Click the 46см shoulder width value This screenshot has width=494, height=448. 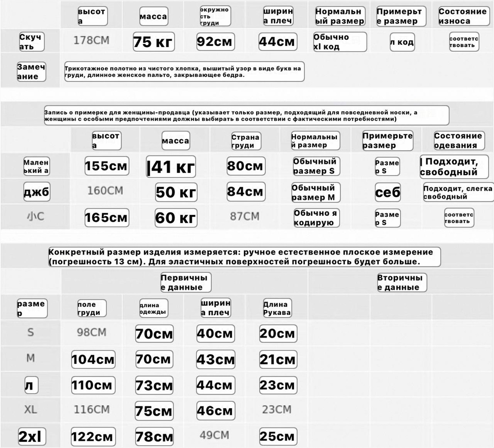coord(216,411)
